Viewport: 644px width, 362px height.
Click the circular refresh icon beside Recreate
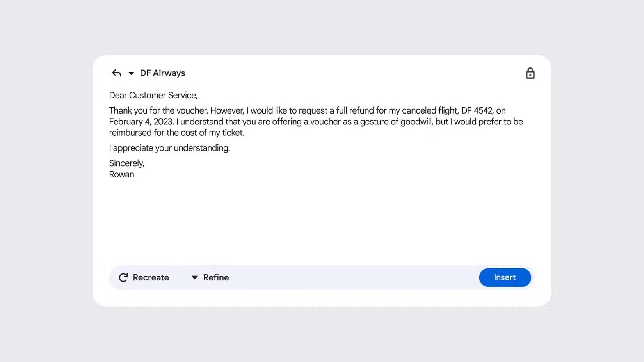point(123,277)
